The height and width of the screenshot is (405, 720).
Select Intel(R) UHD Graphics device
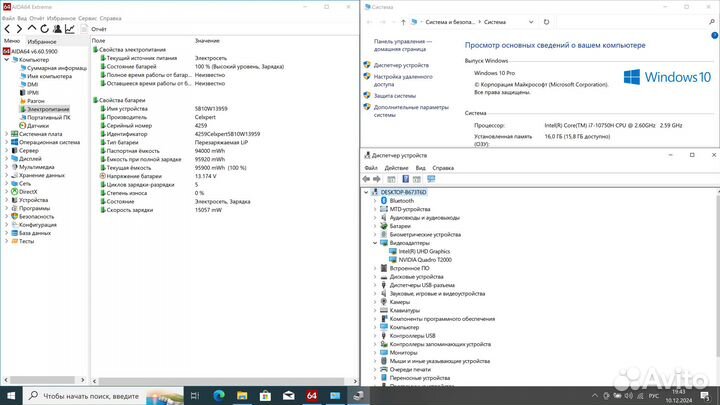point(424,252)
